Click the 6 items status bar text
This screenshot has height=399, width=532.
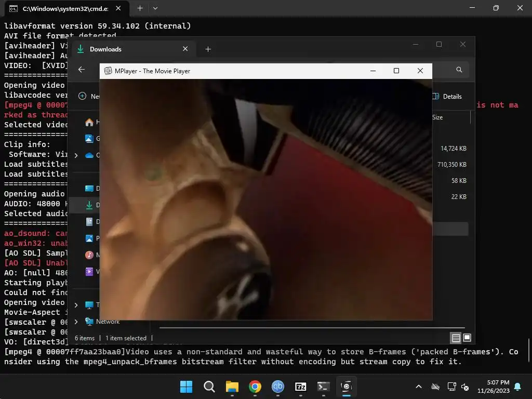coord(85,338)
